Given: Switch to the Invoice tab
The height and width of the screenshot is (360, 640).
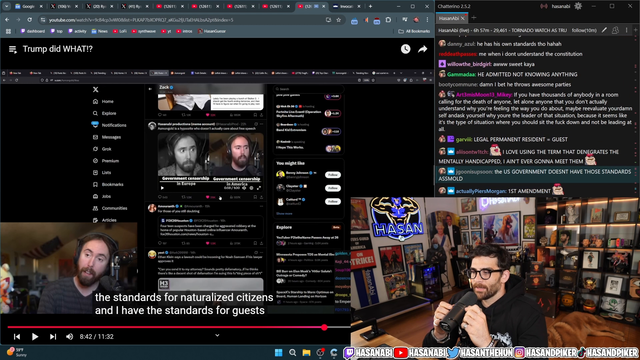Looking at the screenshot, I should (347, 6).
